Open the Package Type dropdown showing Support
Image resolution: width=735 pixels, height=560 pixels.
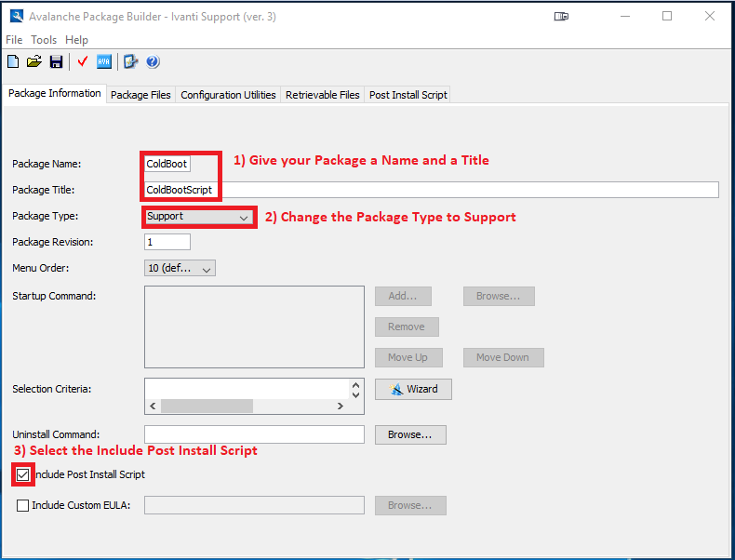point(199,217)
